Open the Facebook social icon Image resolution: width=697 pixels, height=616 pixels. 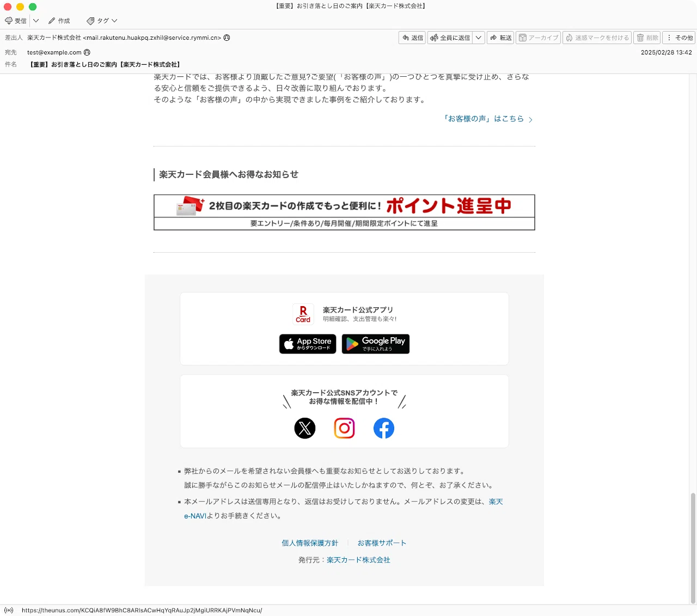point(384,428)
